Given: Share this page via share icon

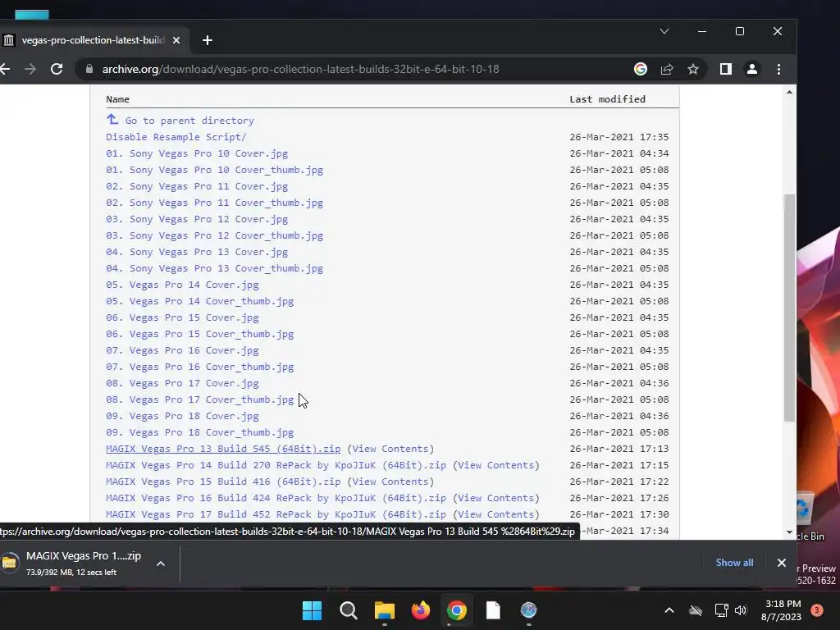Looking at the screenshot, I should tap(666, 69).
